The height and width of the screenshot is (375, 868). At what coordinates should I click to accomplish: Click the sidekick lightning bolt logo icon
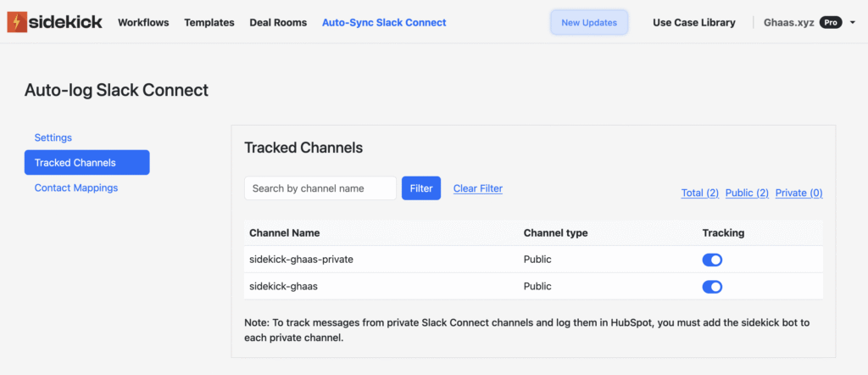pyautogui.click(x=16, y=22)
